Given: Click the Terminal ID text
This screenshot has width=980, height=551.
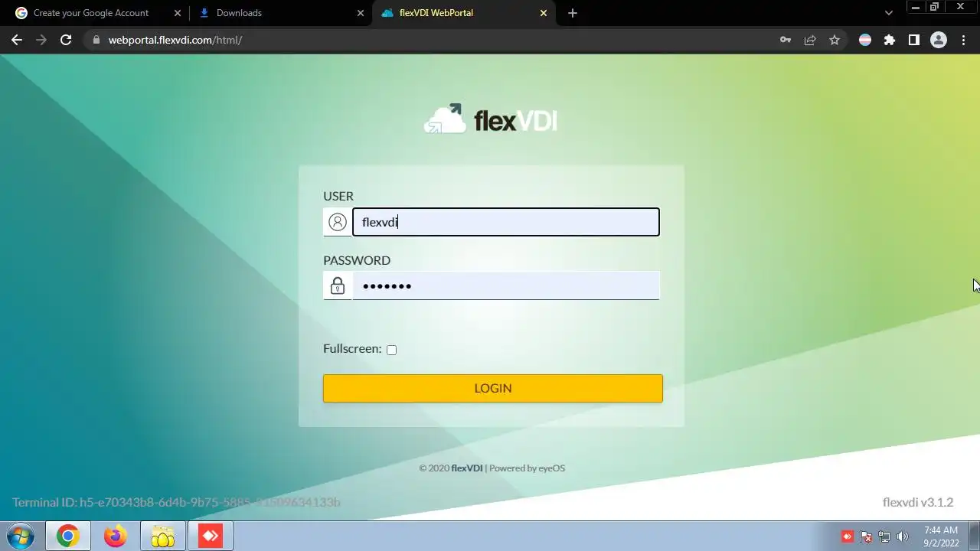Looking at the screenshot, I should click(x=176, y=502).
